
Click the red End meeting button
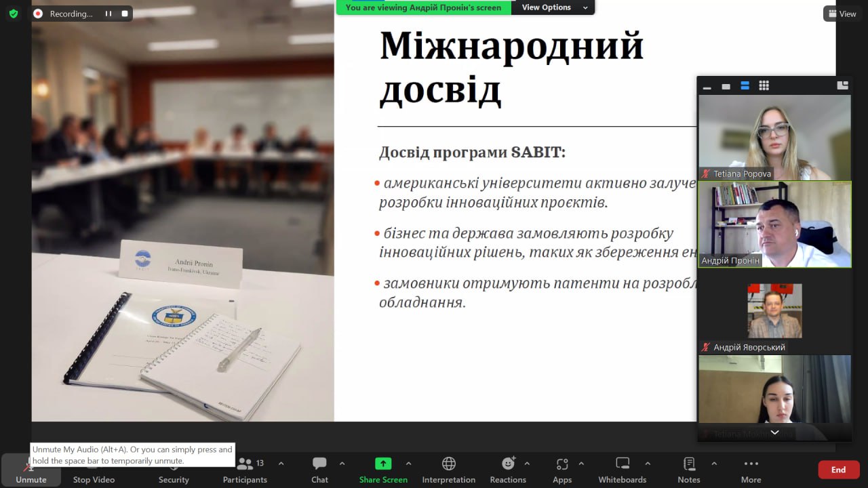tap(838, 470)
